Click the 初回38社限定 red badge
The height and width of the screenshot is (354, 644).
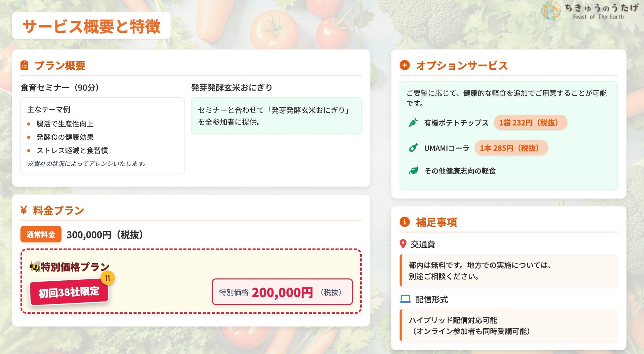point(69,292)
